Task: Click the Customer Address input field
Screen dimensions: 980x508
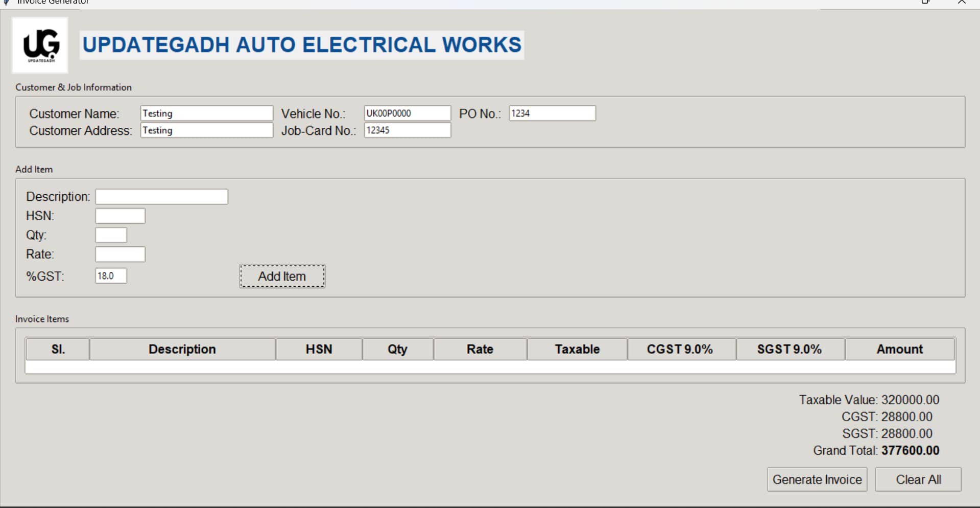Action: coord(206,130)
